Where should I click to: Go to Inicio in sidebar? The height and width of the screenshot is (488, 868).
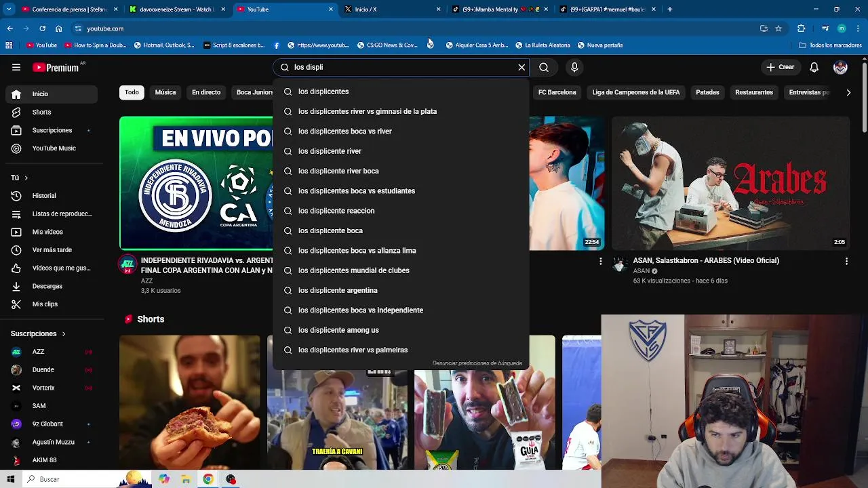(52, 94)
